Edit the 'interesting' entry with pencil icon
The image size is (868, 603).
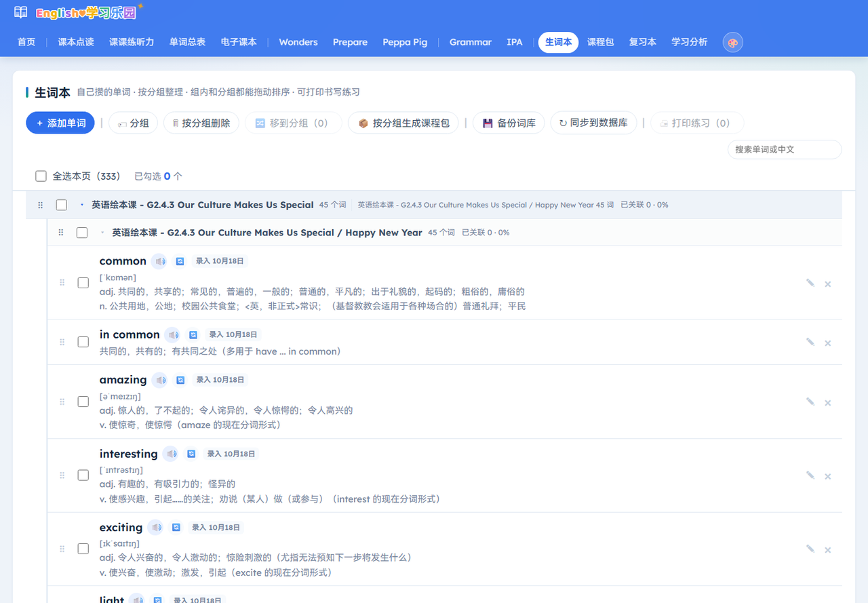click(810, 475)
